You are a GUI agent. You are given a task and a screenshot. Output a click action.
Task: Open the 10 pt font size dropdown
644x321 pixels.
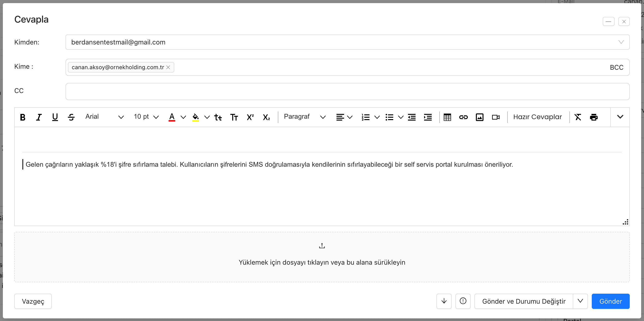(146, 117)
